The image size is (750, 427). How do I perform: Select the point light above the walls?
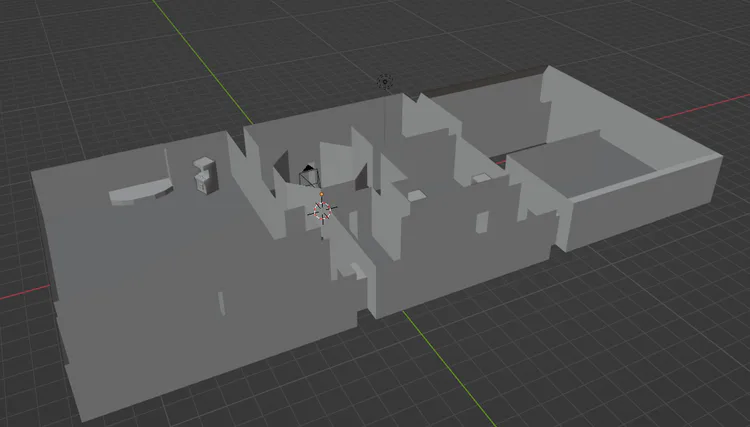[385, 82]
